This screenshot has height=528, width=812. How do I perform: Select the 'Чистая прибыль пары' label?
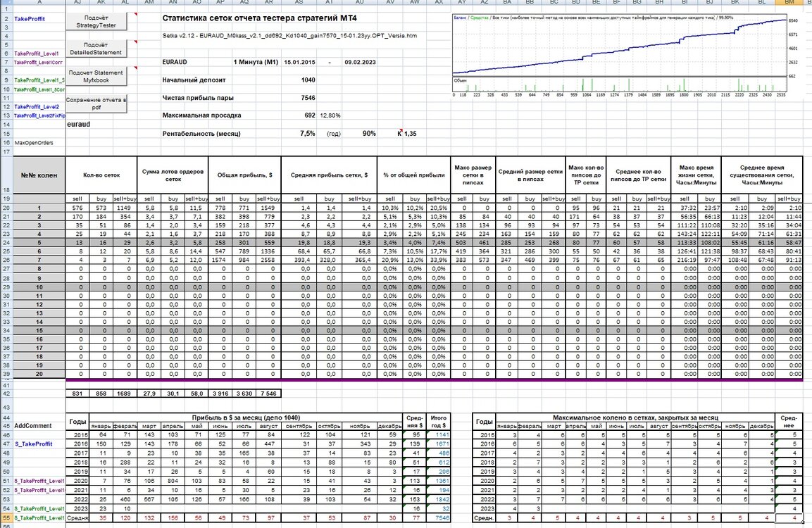pyautogui.click(x=198, y=97)
